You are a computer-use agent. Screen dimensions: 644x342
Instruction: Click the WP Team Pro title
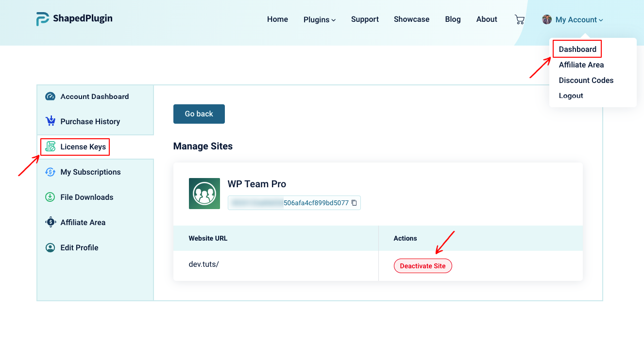pyautogui.click(x=257, y=184)
